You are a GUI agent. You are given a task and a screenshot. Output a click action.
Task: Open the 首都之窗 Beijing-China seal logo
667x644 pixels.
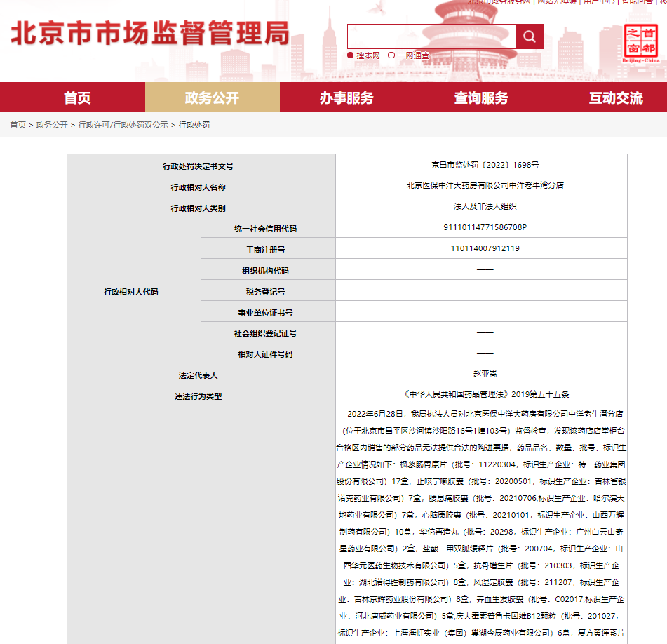click(x=640, y=43)
